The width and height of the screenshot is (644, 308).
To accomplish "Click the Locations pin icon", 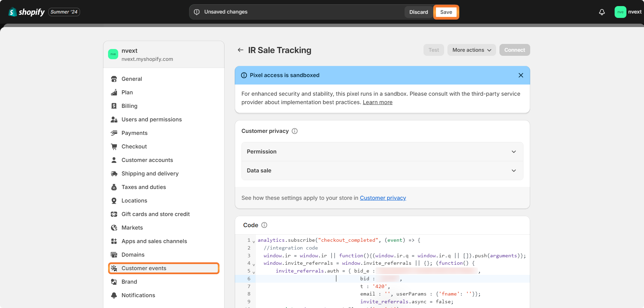I will [x=114, y=200].
